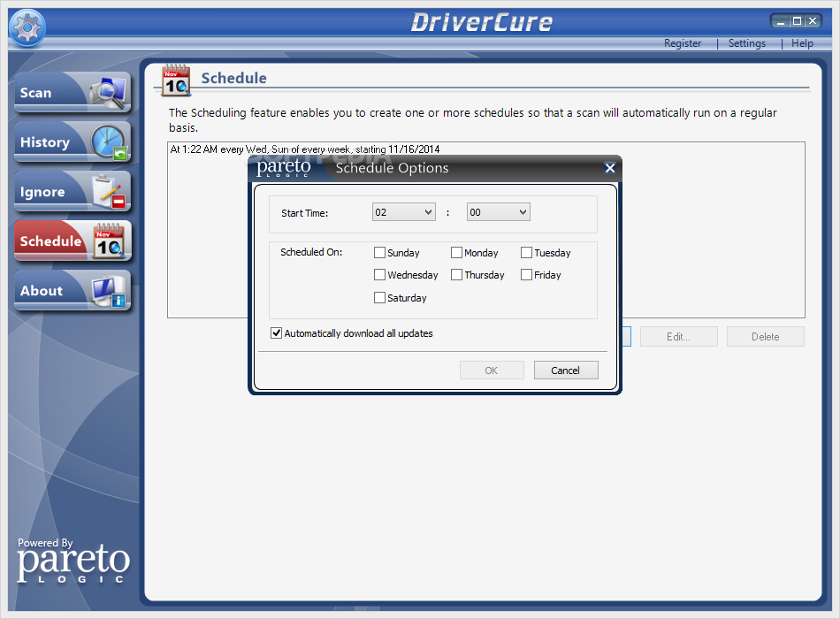
Task: Open the Start Time hour dropdown
Action: [404, 212]
